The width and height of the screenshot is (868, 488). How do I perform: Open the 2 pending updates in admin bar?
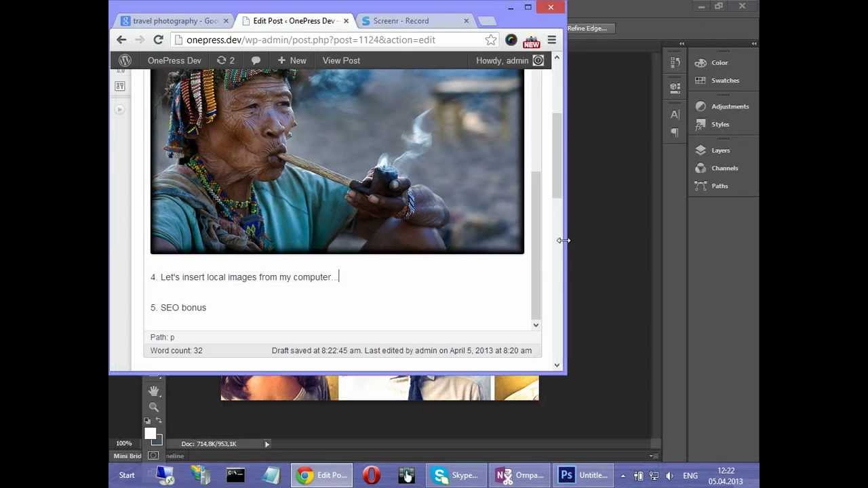[x=225, y=60]
